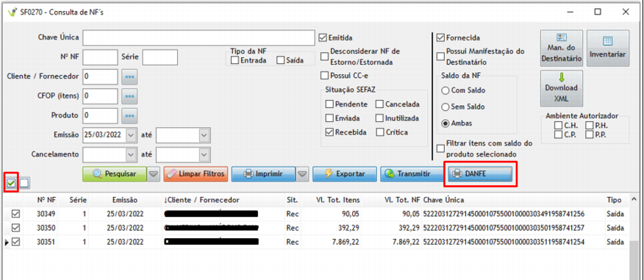The height and width of the screenshot is (280, 644).
Task: Click the Download XML button
Action: [x=562, y=88]
